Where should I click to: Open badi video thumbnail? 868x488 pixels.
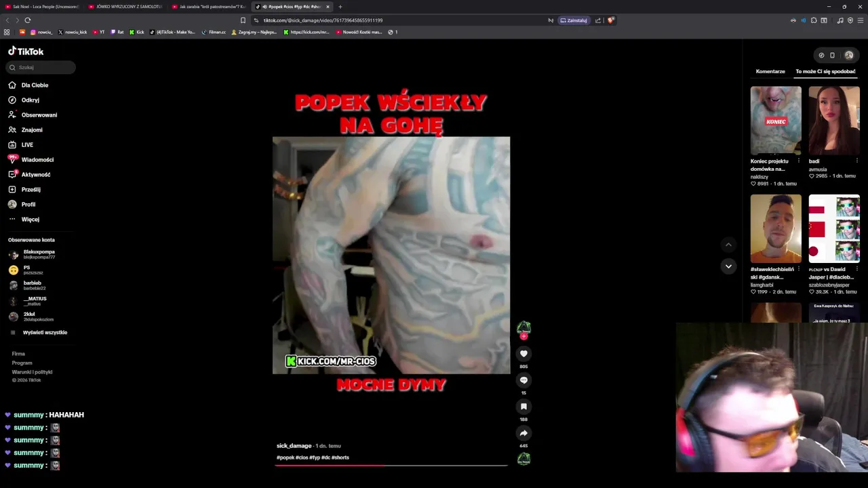click(834, 121)
